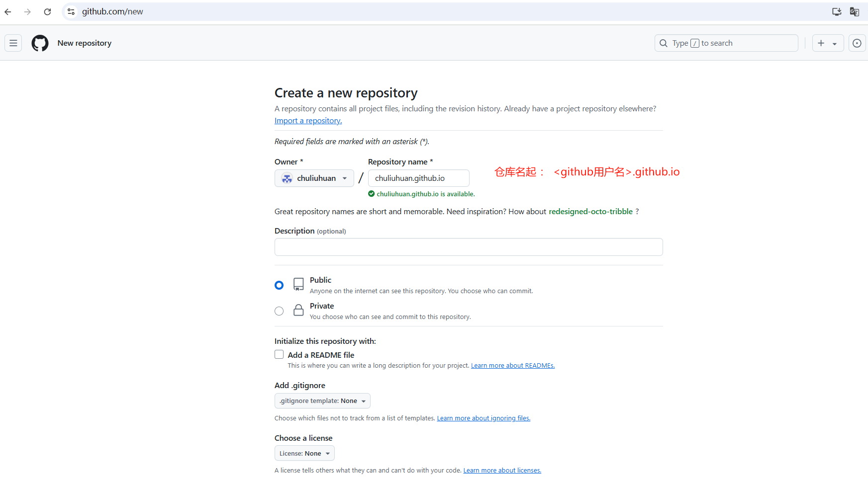
Task: Click the browser forward arrow
Action: (27, 11)
